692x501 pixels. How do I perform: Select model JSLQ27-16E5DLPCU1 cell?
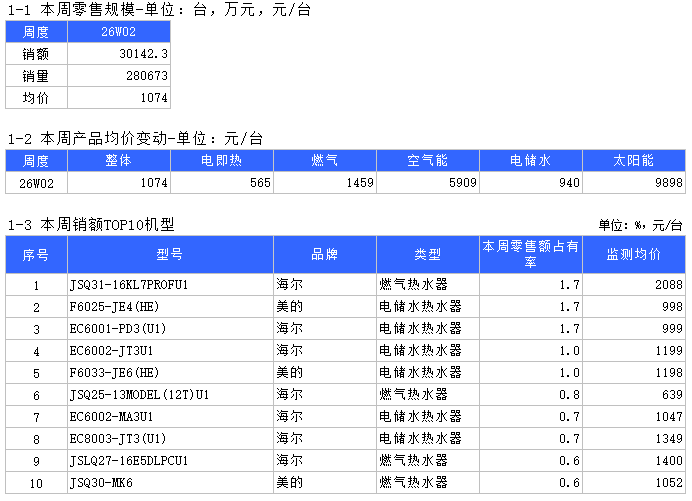click(x=170, y=461)
